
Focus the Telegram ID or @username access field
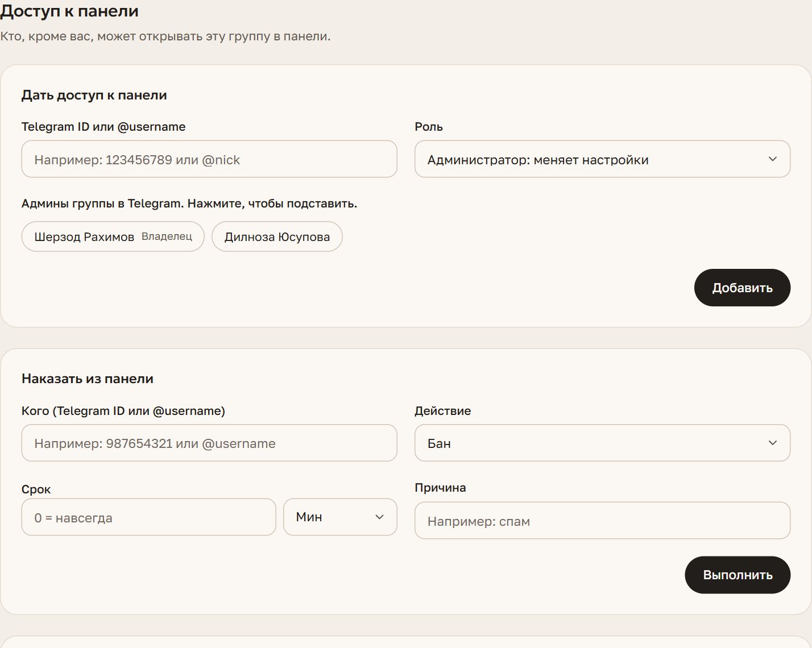209,159
